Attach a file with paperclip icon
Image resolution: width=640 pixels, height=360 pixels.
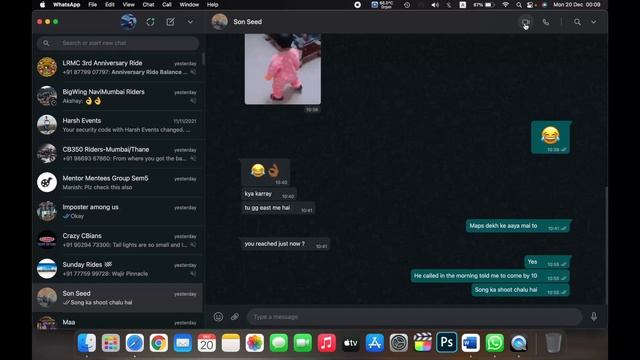[x=235, y=317]
